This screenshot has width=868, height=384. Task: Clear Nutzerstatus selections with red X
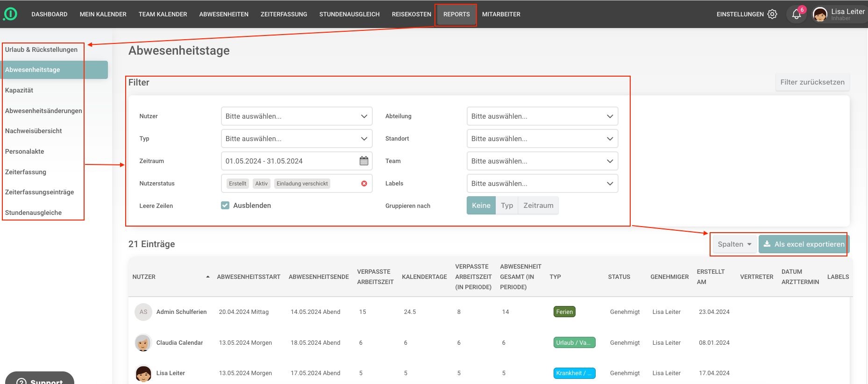click(364, 184)
